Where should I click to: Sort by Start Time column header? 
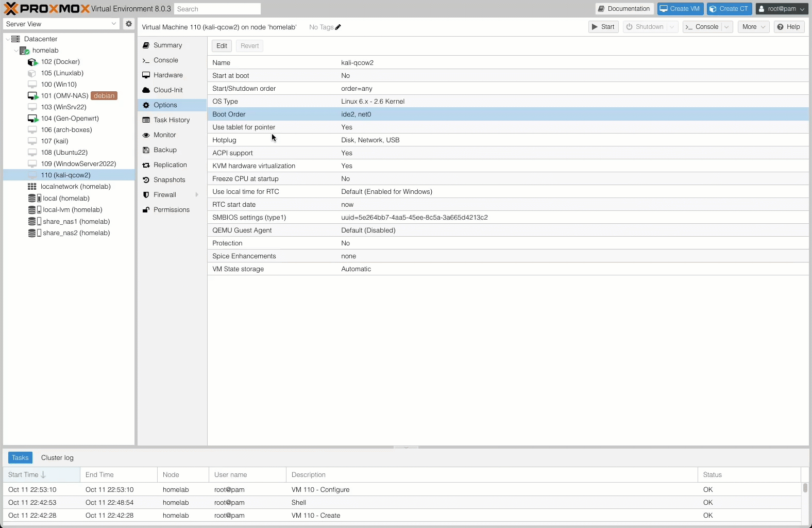41,475
